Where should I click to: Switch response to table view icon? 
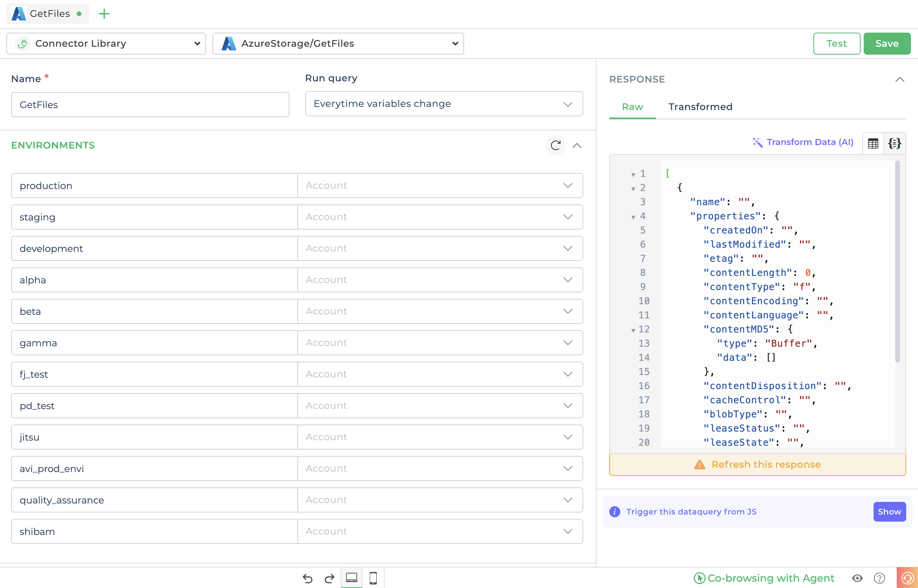pos(873,143)
